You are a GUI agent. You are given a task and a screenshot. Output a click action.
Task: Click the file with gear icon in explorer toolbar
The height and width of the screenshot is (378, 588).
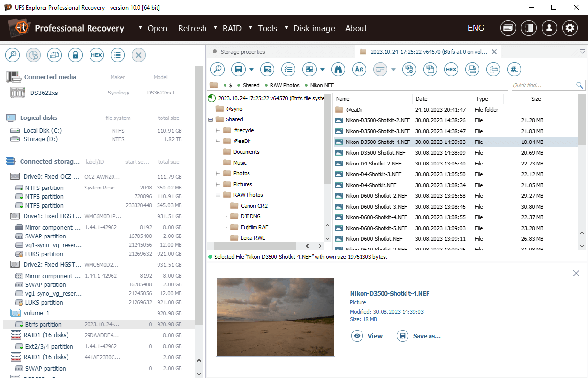pyautogui.click(x=409, y=70)
